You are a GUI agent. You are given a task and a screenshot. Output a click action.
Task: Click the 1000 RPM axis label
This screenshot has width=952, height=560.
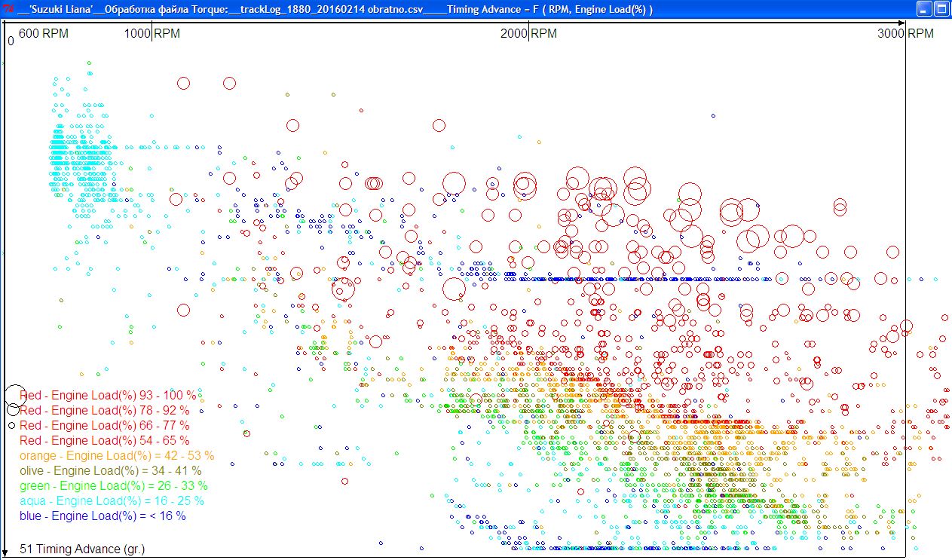(x=152, y=33)
